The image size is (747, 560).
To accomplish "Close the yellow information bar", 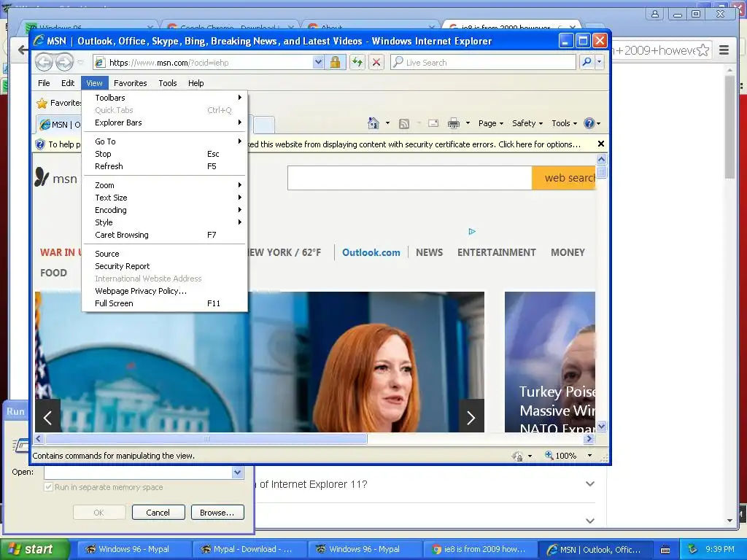I will [x=601, y=144].
